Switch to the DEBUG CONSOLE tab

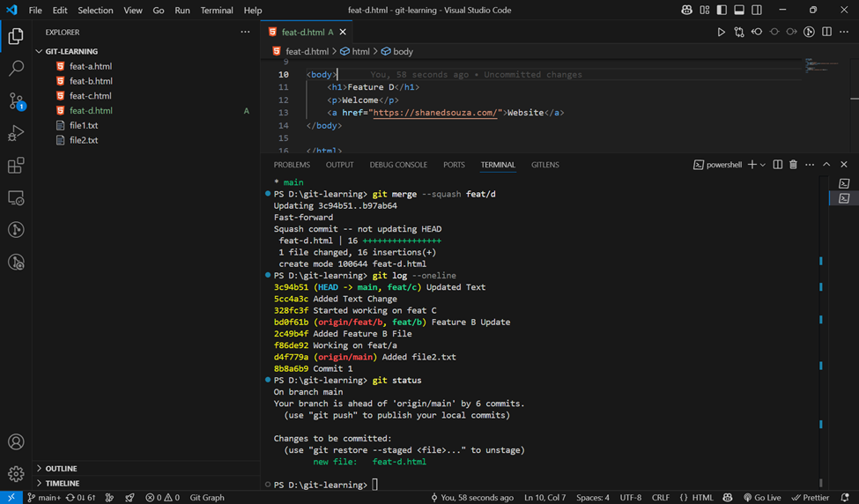point(398,165)
